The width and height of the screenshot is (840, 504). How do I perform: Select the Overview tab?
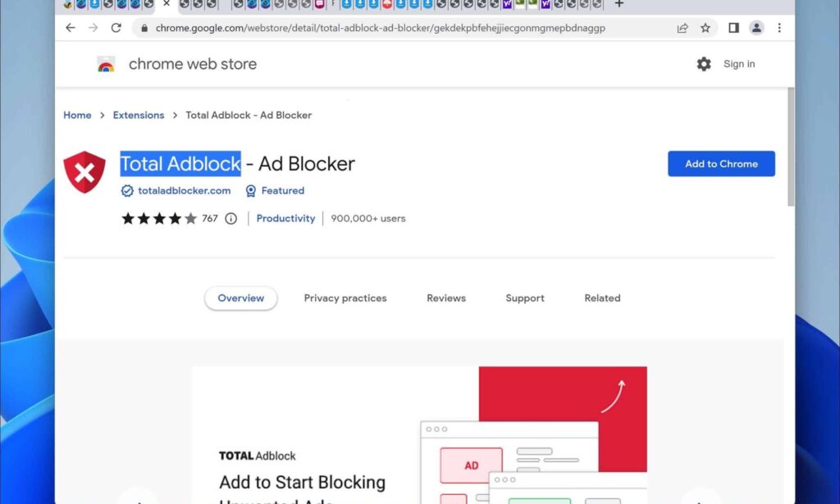point(240,298)
